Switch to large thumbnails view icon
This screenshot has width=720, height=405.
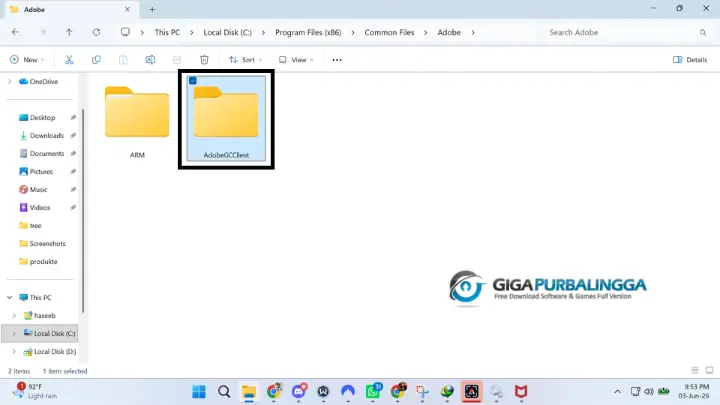pos(709,370)
